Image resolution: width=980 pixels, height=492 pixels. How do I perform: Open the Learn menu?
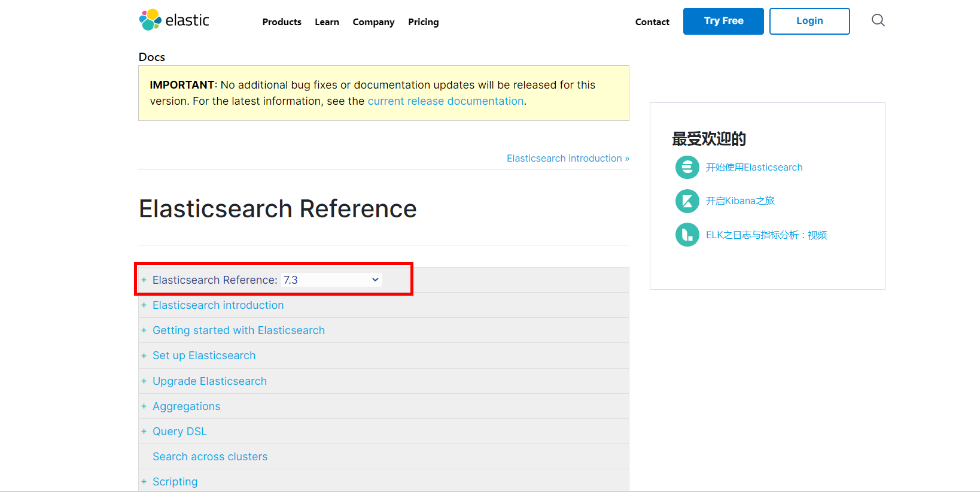coord(327,22)
